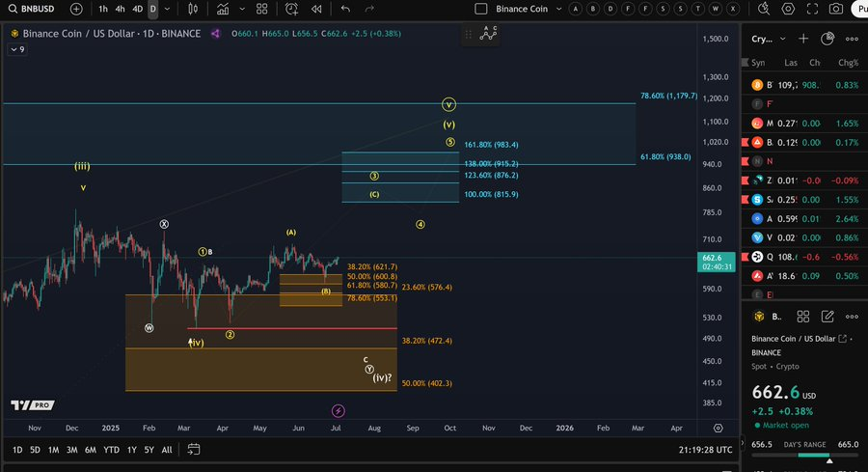The width and height of the screenshot is (868, 472).
Task: Open details grid icon in symbol panel
Action: [802, 317]
